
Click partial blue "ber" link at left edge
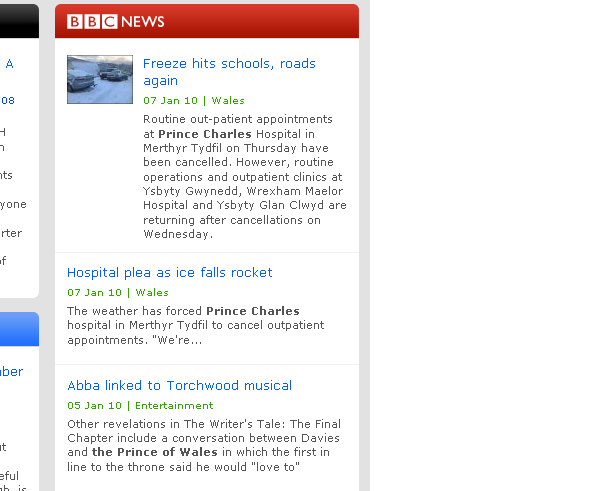11,372
